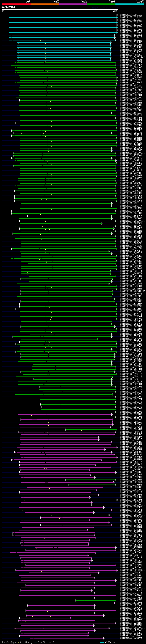Select the UniRef100_B9RGS2 label
The image size is (146, 644).
(x=131, y=70)
